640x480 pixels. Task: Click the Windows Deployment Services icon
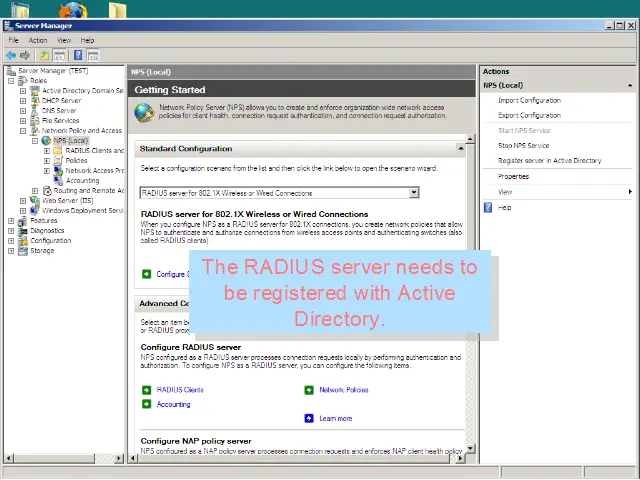pyautogui.click(x=35, y=211)
